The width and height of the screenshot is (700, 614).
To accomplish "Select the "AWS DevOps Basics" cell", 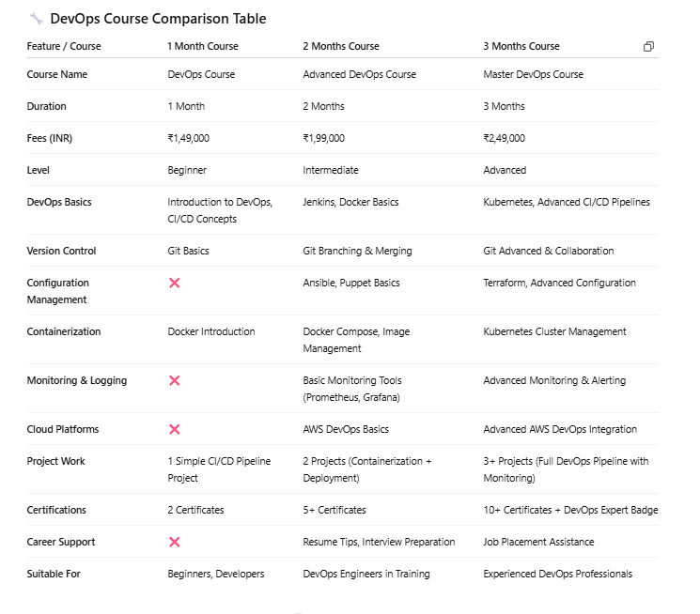I will point(346,429).
